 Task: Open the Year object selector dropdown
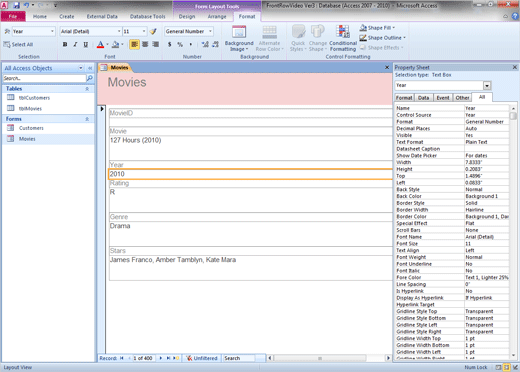coord(52,31)
